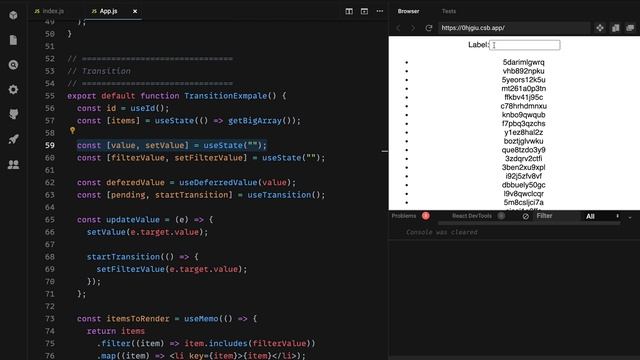This screenshot has width=640, height=360.
Task: Click the Label text input in preview
Action: [525, 45]
